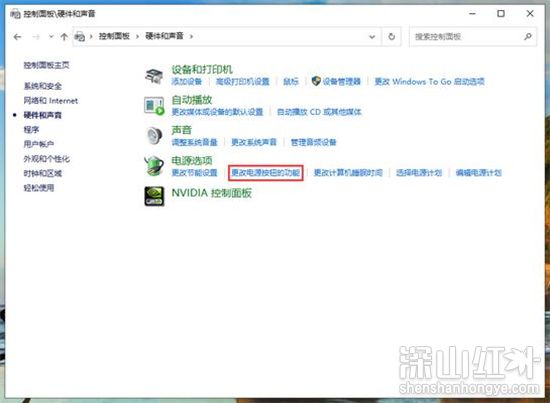This screenshot has height=403, width=550.
Task: Open the 声音 heading link
Action: point(182,130)
